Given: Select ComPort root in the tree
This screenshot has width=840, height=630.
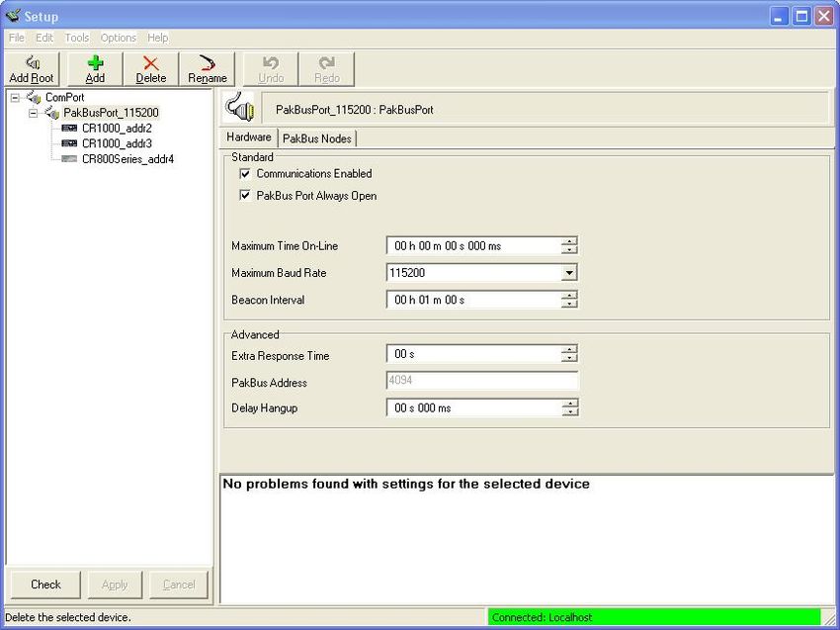Looking at the screenshot, I should pyautogui.click(x=65, y=98).
